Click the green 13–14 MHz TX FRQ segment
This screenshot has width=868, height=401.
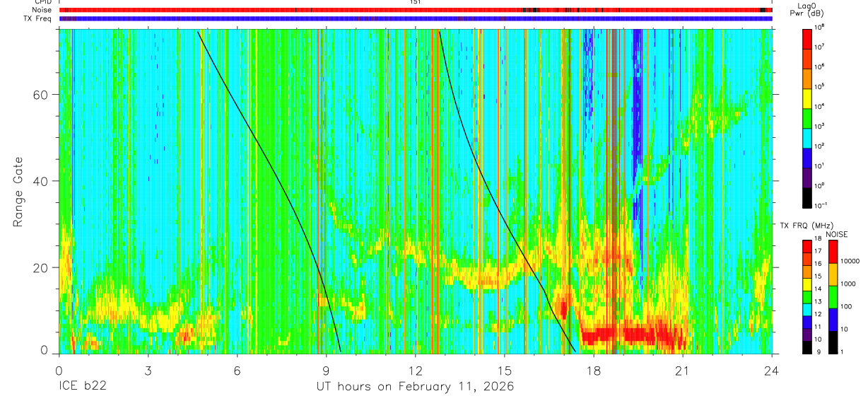(x=807, y=296)
